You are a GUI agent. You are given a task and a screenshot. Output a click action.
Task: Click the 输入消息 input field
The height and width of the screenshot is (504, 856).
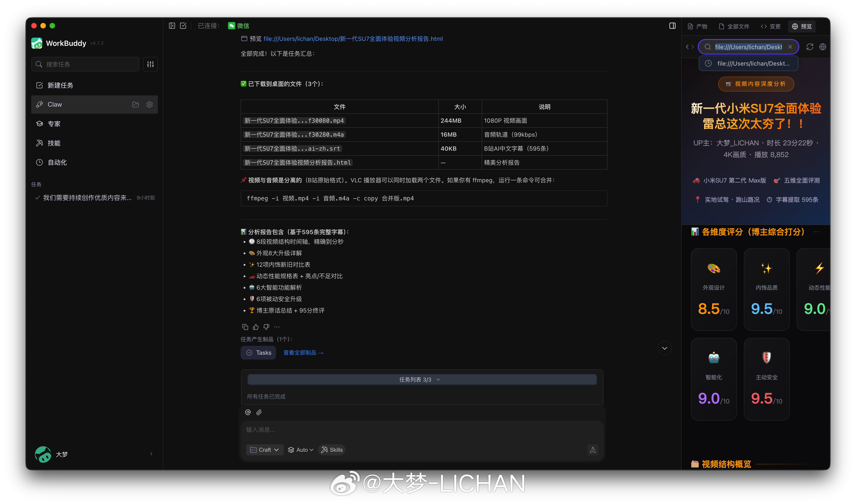(421, 430)
